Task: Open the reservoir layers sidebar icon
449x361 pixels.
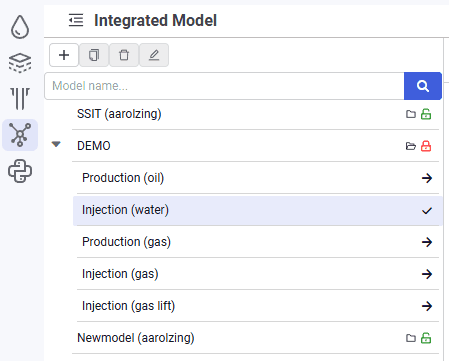Action: coord(20,63)
